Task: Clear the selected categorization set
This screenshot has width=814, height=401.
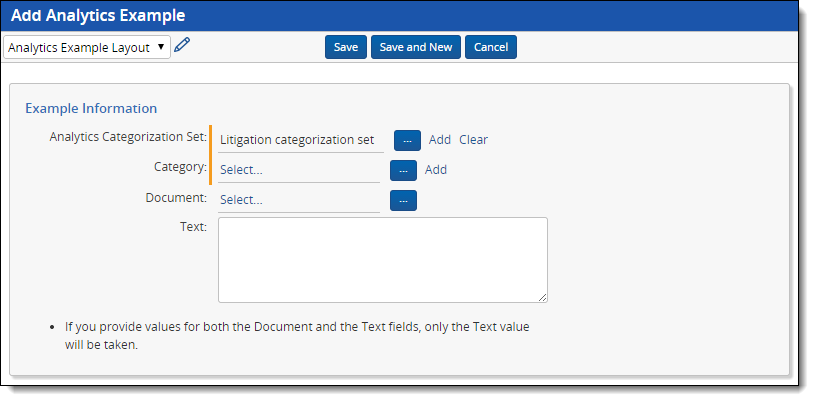Action: pyautogui.click(x=473, y=140)
